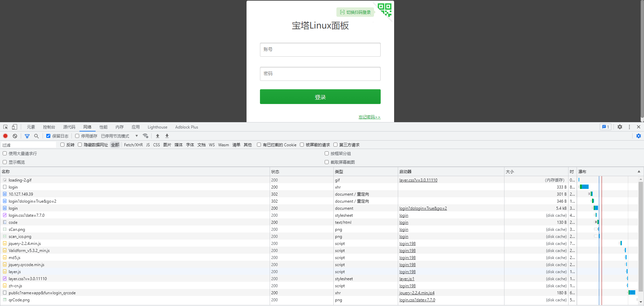Click the 10.127.149.39 document icon

pos(5,194)
